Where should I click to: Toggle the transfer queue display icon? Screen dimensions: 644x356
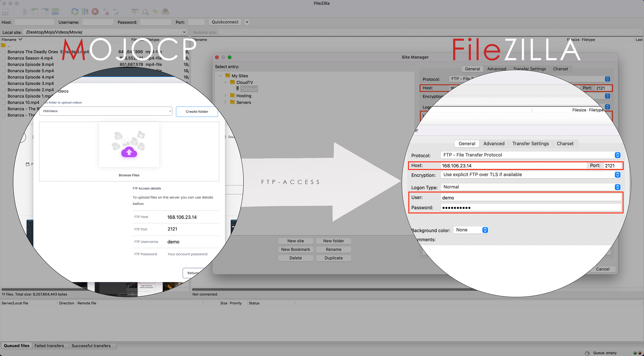pos(55,12)
